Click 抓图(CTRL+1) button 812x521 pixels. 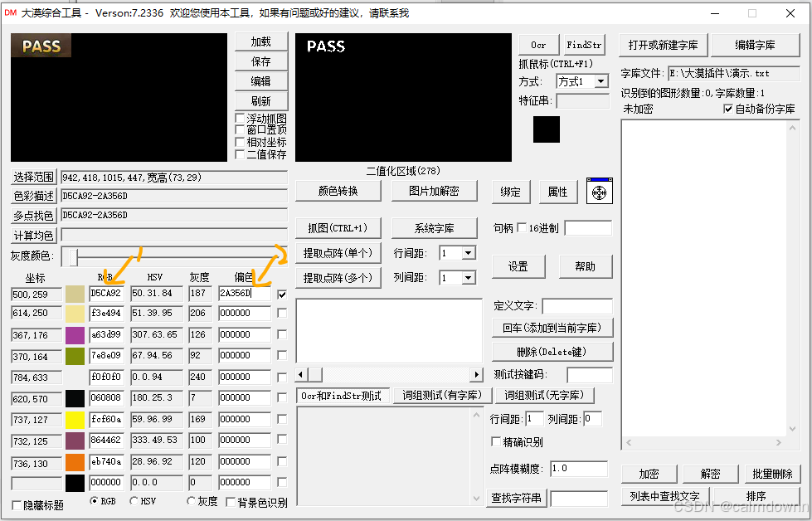338,228
